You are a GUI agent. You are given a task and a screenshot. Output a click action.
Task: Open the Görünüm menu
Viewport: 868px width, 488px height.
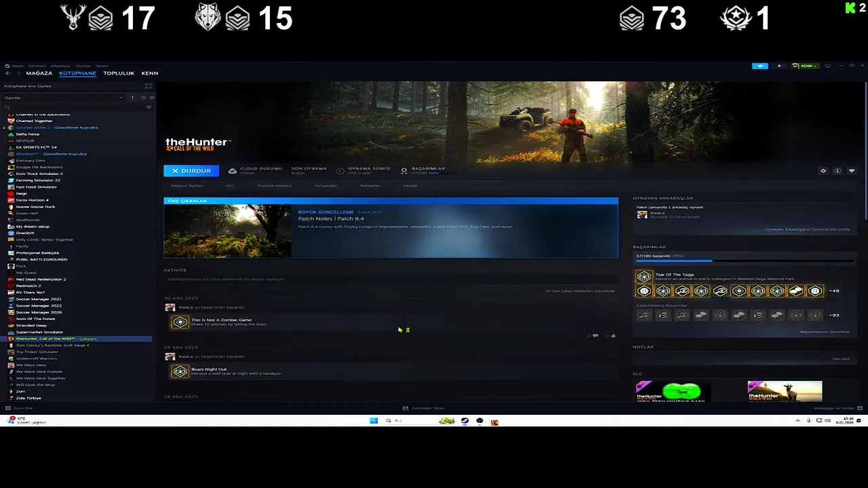(37, 66)
